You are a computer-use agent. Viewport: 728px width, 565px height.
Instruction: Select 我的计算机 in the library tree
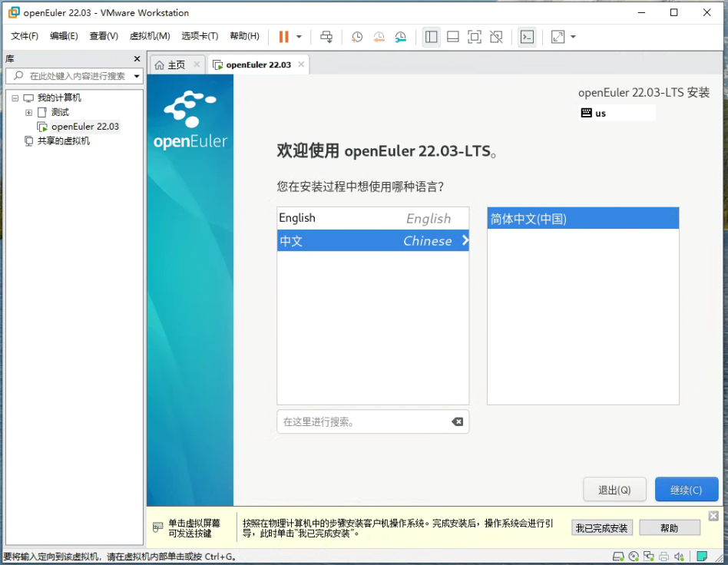[x=59, y=98]
